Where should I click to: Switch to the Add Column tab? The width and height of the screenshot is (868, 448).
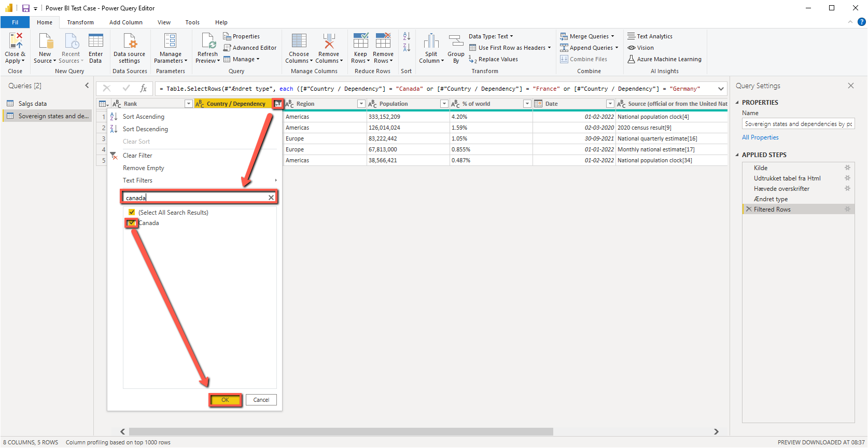point(126,22)
